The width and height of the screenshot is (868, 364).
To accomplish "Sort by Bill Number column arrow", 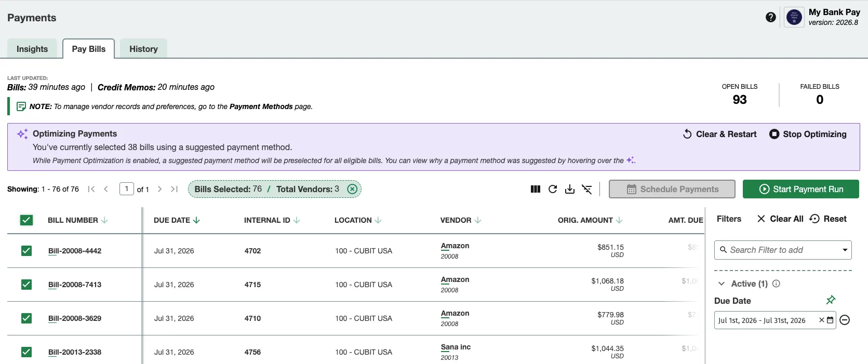I will coord(104,220).
